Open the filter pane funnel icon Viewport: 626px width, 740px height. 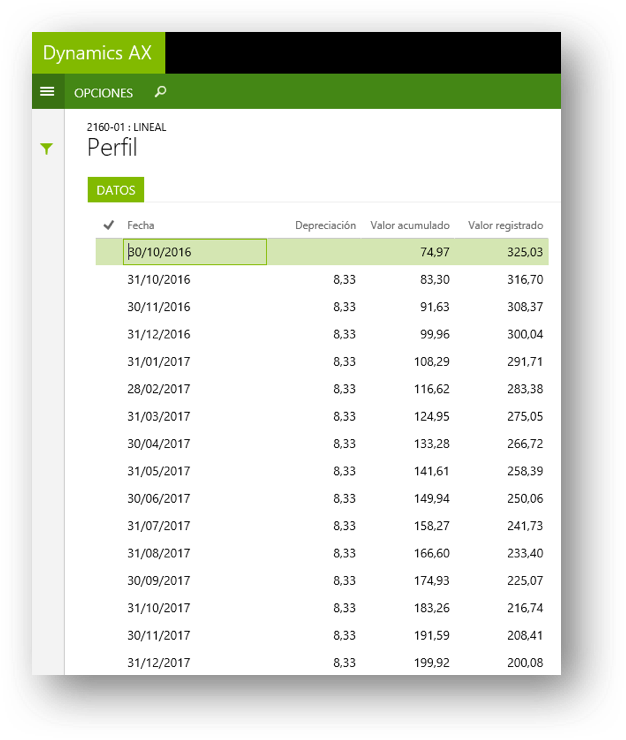[x=47, y=149]
